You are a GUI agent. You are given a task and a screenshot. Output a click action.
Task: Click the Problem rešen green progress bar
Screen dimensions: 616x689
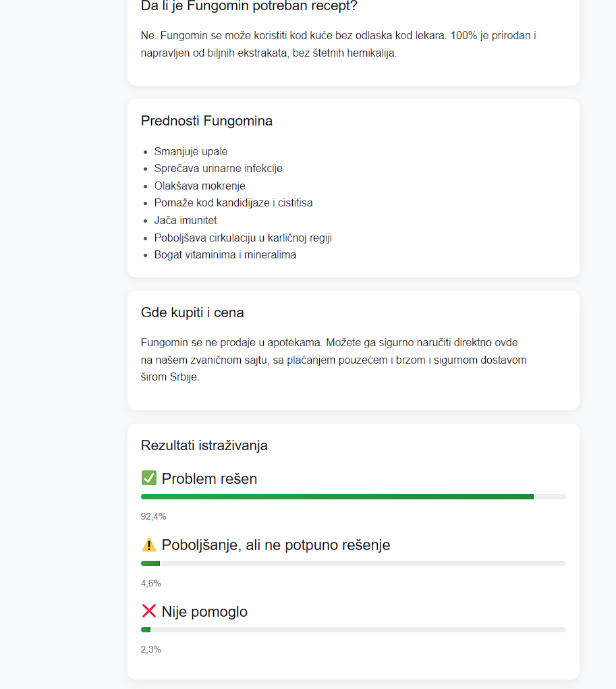pyautogui.click(x=354, y=497)
